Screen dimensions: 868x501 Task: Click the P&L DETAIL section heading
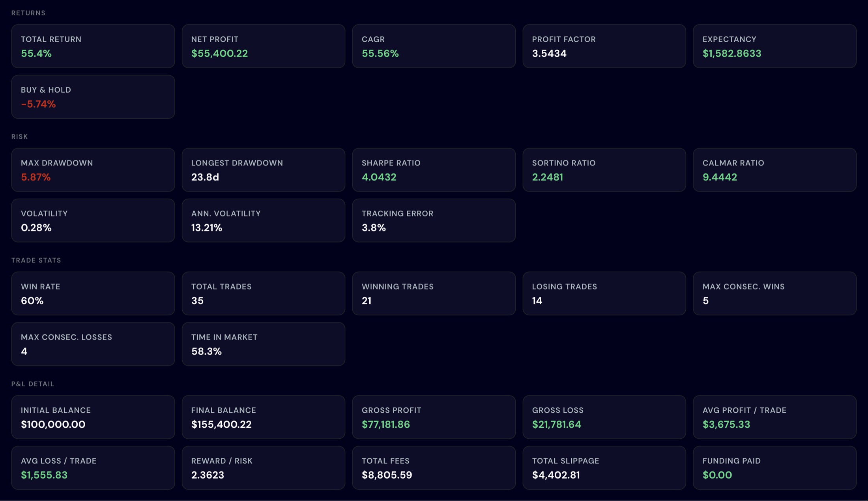[33, 384]
